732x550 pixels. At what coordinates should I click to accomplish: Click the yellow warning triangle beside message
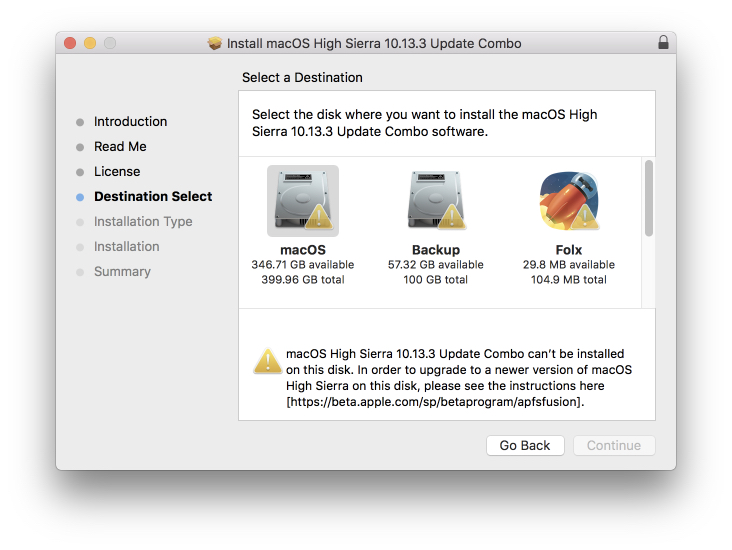tap(267, 361)
